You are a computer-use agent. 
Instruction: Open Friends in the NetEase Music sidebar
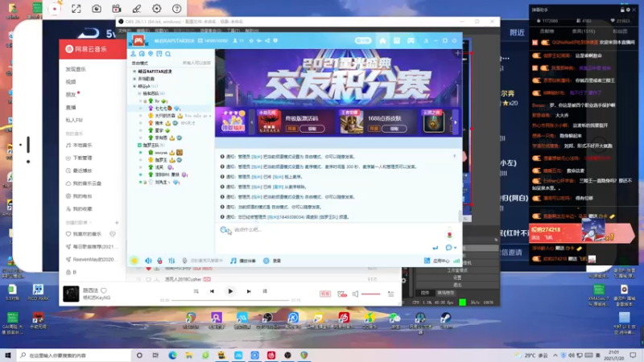pos(71,95)
